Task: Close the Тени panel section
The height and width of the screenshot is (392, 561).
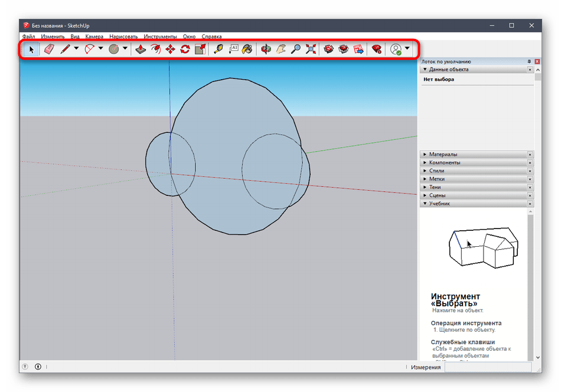Action: coord(530,187)
